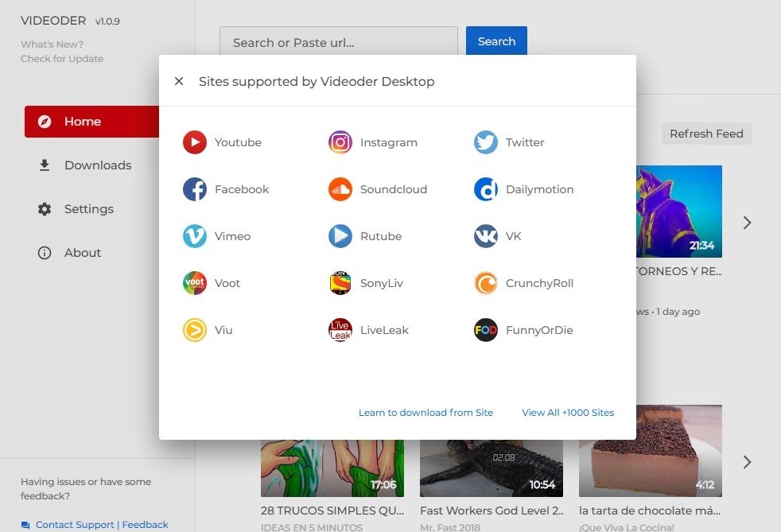Click the ¡Que Viva La Cocina! channel name
The width and height of the screenshot is (781, 532).
coord(627,527)
